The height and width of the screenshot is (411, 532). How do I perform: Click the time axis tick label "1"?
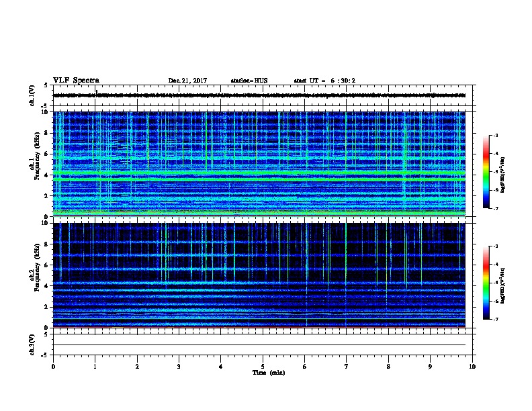click(95, 366)
